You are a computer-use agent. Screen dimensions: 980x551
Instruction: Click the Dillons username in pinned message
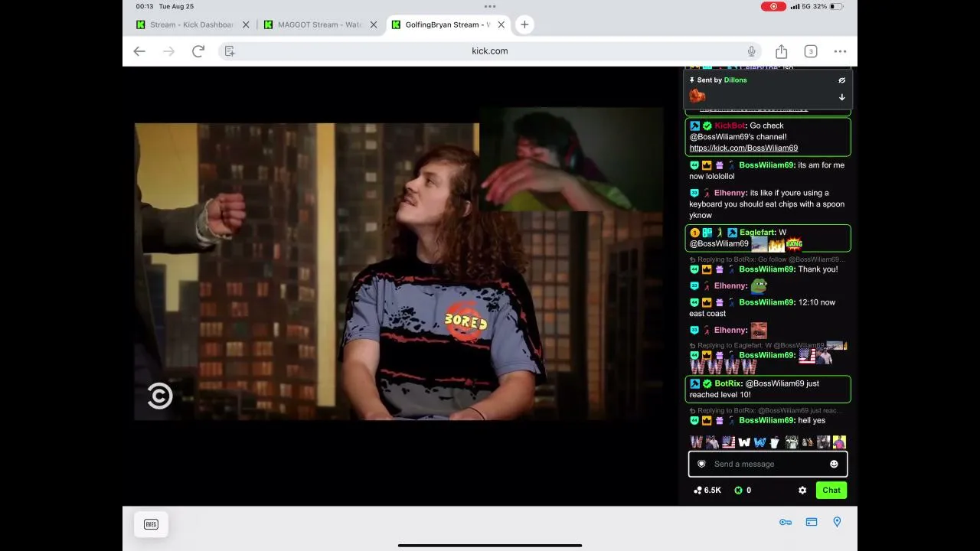[735, 80]
